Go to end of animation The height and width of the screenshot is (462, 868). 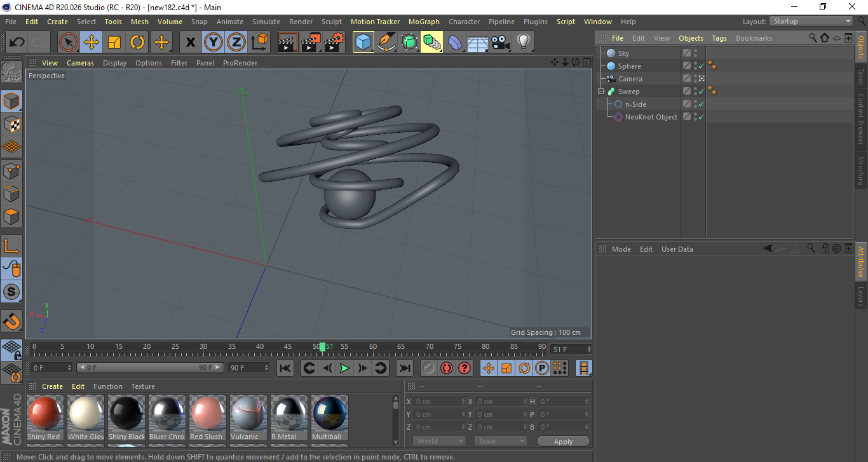point(404,368)
